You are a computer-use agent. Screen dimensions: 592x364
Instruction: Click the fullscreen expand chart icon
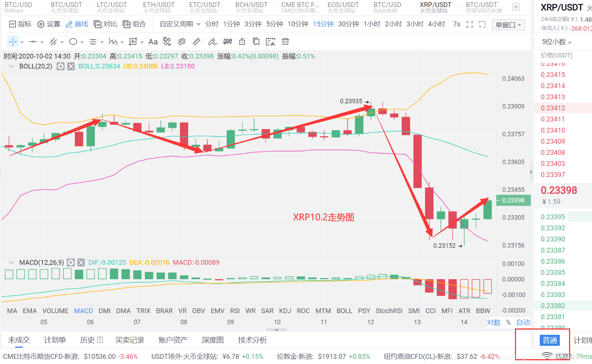[x=470, y=24]
